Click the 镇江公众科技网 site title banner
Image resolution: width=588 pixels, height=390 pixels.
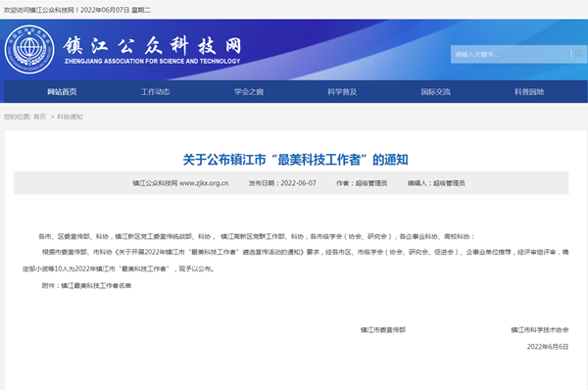click(x=152, y=45)
